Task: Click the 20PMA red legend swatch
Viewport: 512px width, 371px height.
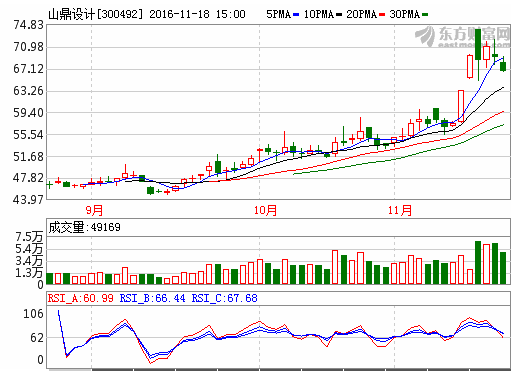Action: click(x=382, y=14)
